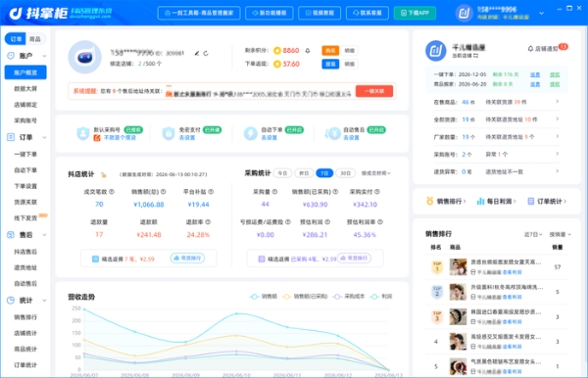588x378 pixels.
Task: Click the help icon next to 退款率
Action: click(x=208, y=221)
